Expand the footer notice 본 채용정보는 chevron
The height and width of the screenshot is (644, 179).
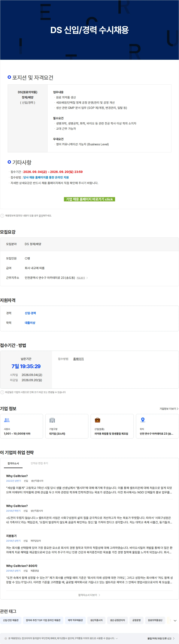coord(117,638)
